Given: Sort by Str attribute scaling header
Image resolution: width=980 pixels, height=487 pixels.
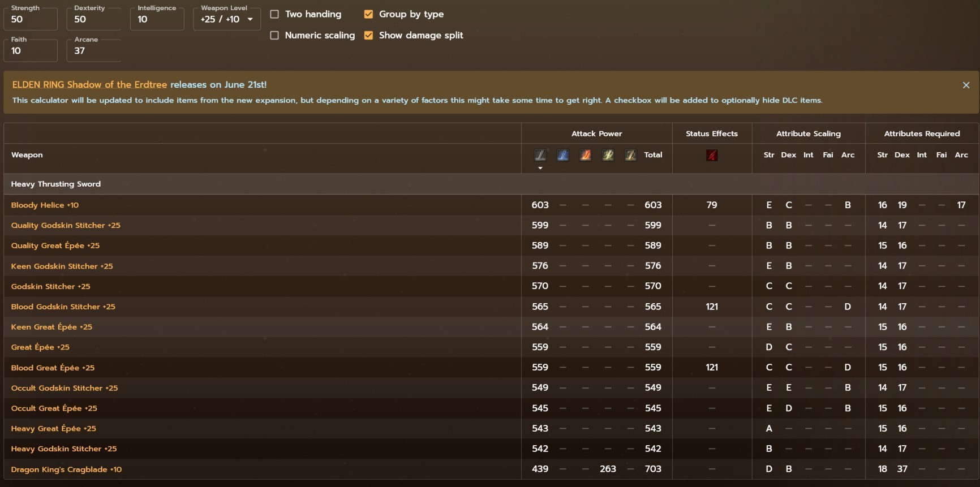Looking at the screenshot, I should (769, 155).
